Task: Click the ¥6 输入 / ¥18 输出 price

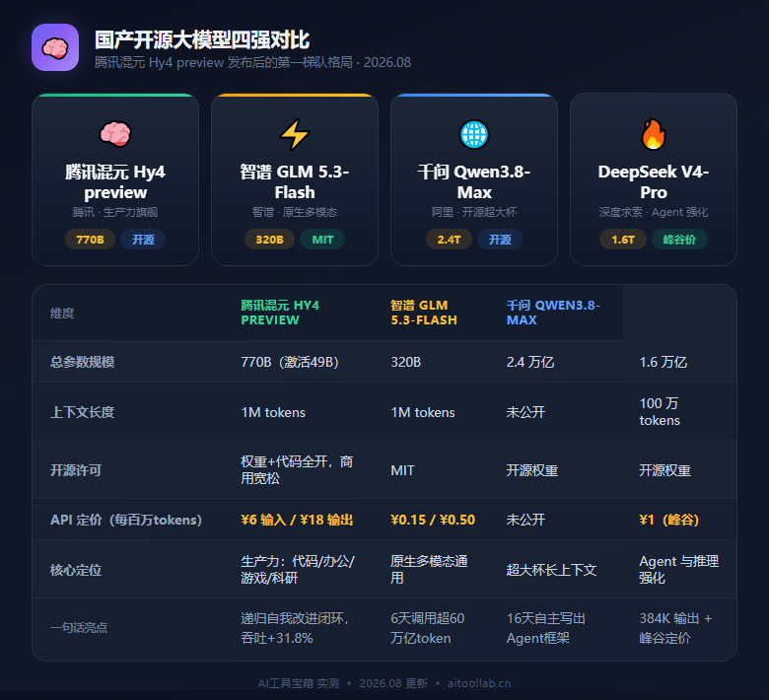Action: 297,520
